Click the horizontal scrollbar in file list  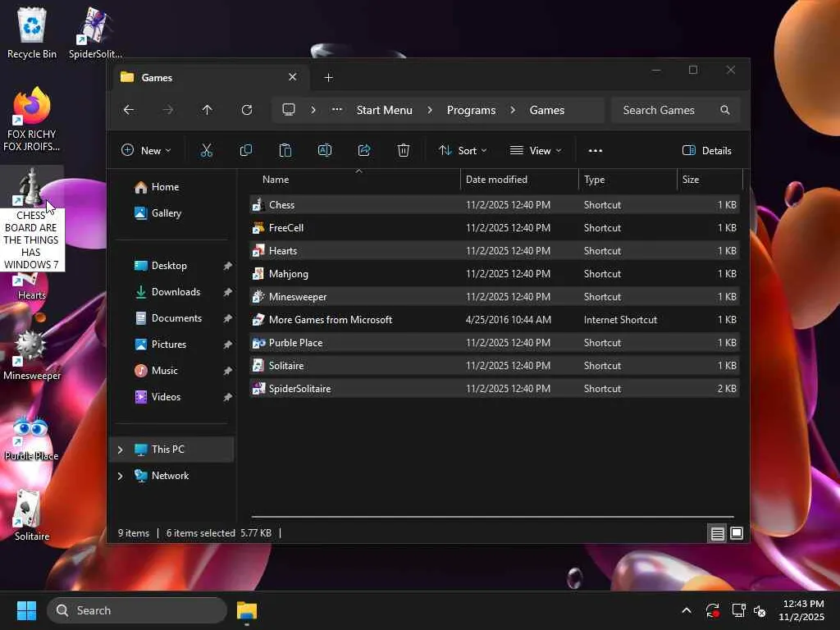pyautogui.click(x=492, y=517)
